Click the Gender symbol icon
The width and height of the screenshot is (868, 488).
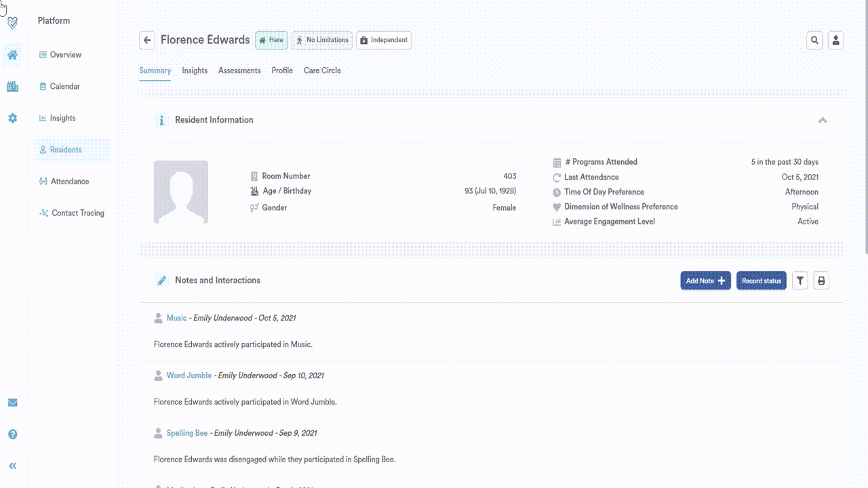coord(254,208)
